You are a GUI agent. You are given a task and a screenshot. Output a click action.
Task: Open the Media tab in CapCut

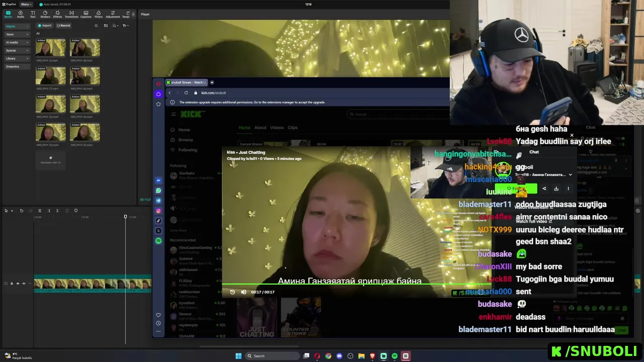coord(8,14)
